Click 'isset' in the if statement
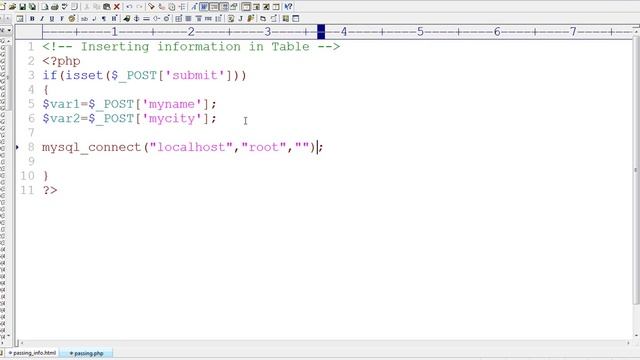This screenshot has height=360, width=640. click(x=84, y=76)
